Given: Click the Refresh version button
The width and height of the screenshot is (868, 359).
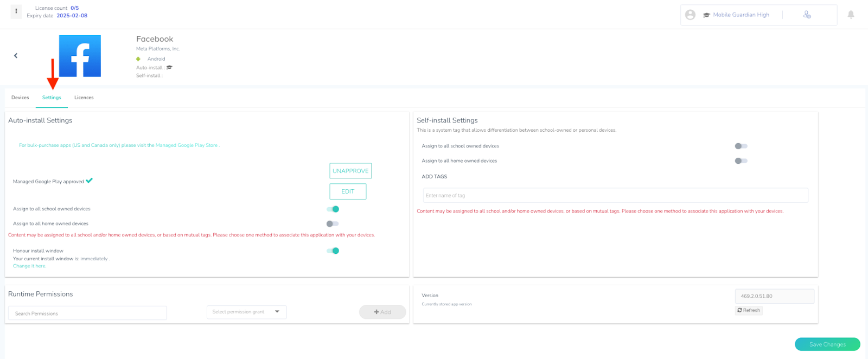Looking at the screenshot, I should click(x=749, y=310).
